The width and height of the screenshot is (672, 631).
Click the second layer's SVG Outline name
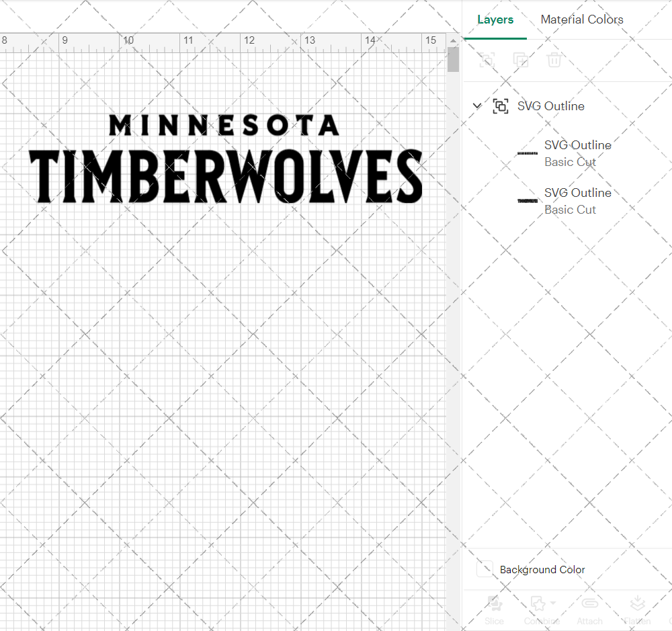(x=578, y=192)
